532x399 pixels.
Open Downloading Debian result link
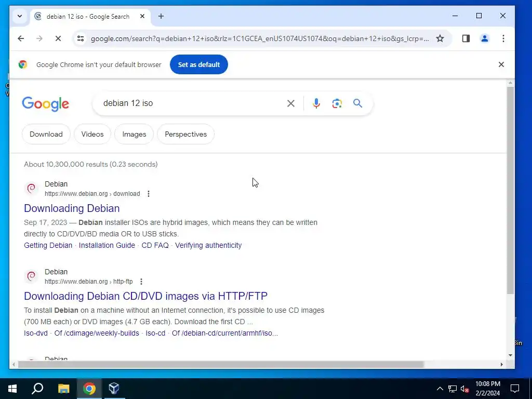(x=72, y=208)
